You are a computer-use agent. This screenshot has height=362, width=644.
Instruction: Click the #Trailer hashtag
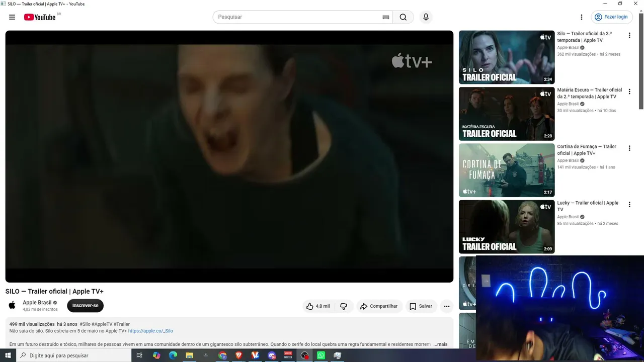pos(122,324)
